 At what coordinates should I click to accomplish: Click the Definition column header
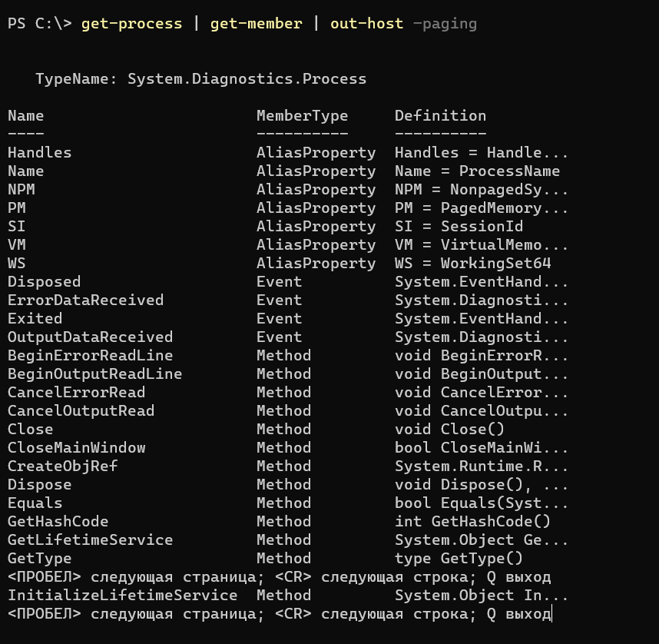point(440,116)
